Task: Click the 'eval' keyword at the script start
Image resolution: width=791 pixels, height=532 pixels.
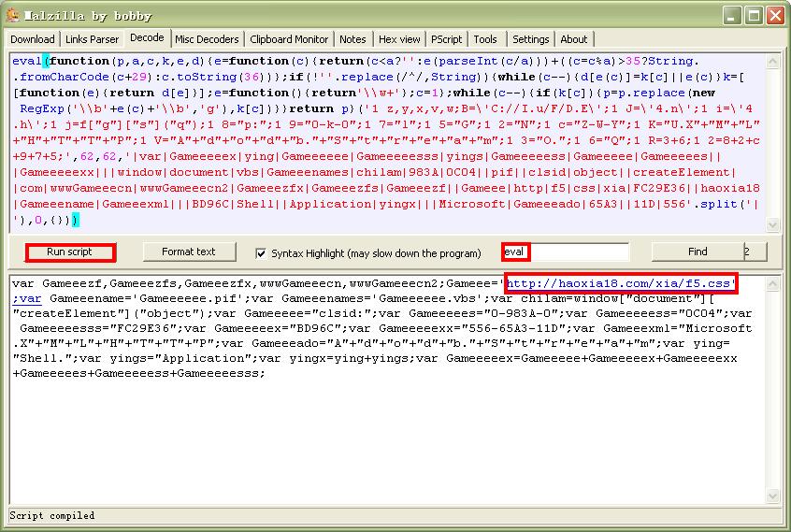Action: pyautogui.click(x=27, y=61)
